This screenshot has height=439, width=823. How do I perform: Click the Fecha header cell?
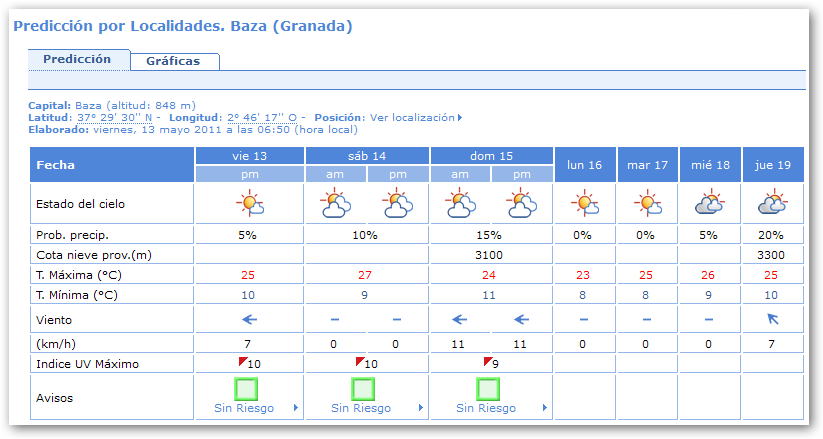(111, 164)
